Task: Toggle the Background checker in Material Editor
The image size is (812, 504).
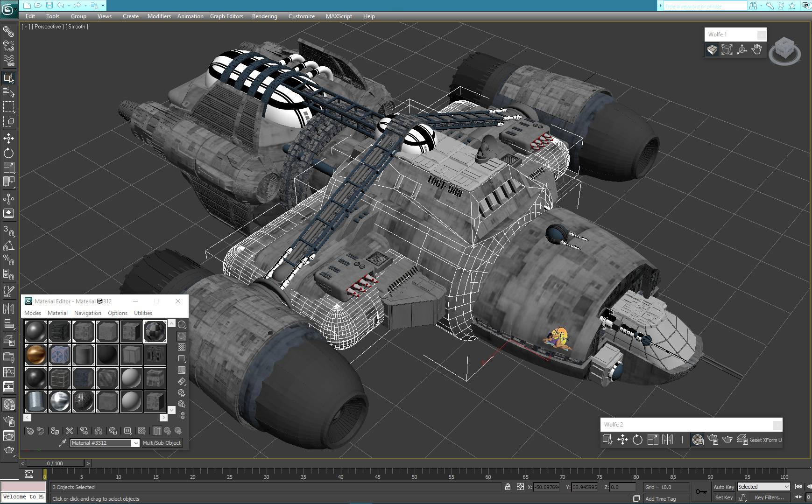Action: 182,347
